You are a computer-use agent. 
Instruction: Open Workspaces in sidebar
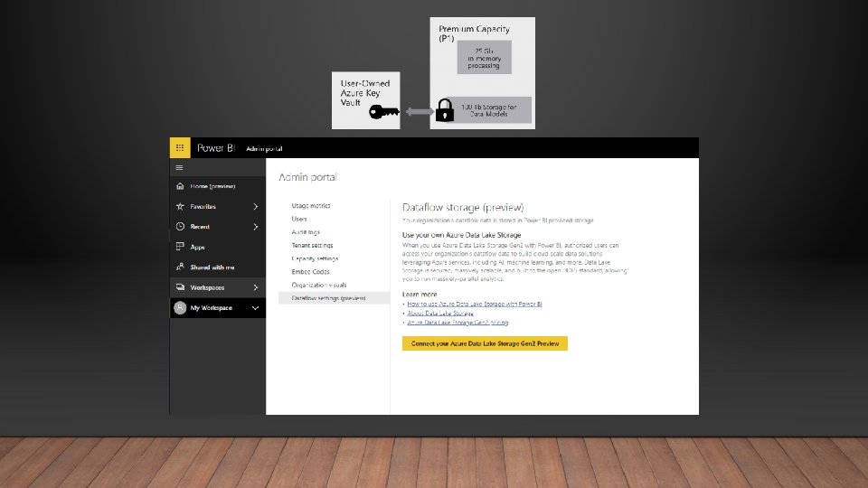click(218, 287)
